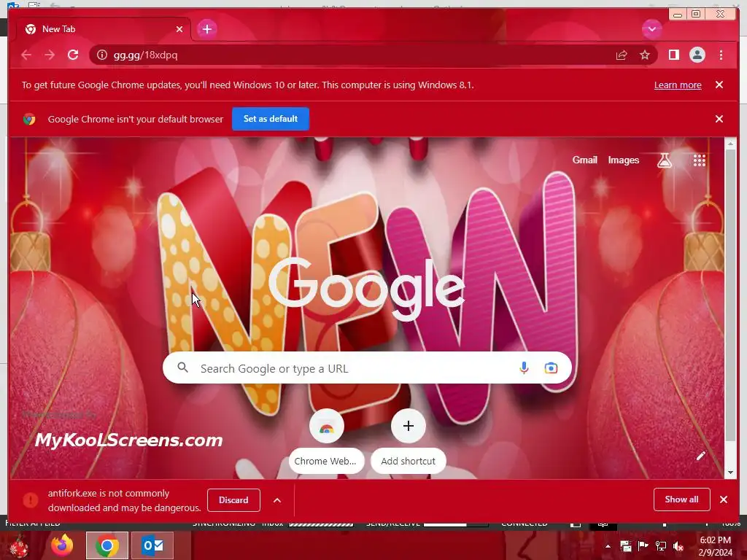Click the Start button ornament icon
Image resolution: width=747 pixels, height=560 pixels.
click(x=19, y=545)
